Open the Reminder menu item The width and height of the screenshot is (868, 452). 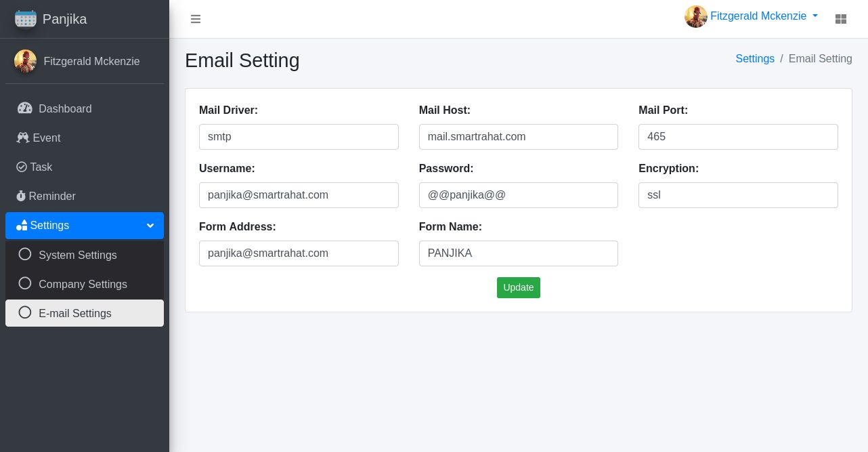[x=52, y=196]
